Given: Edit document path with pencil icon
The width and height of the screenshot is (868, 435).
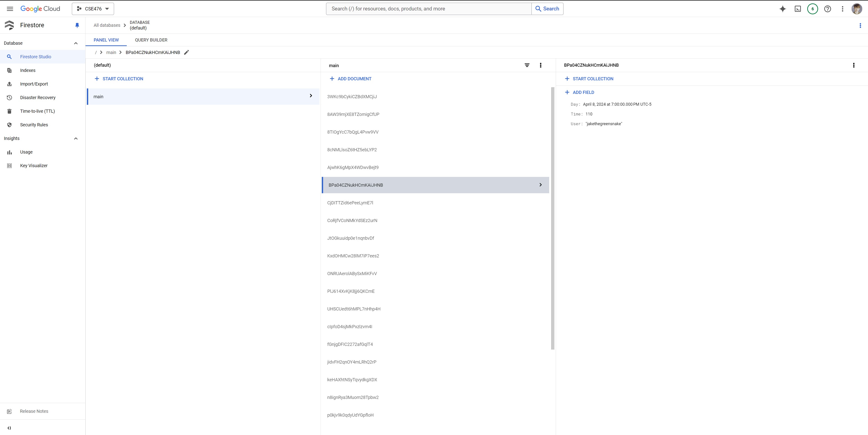Looking at the screenshot, I should click(186, 52).
